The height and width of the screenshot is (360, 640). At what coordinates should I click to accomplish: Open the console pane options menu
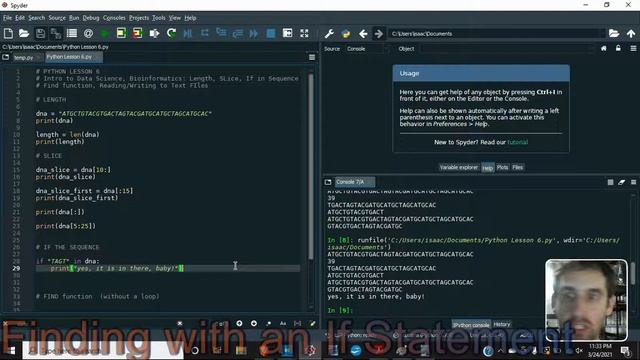point(633,182)
